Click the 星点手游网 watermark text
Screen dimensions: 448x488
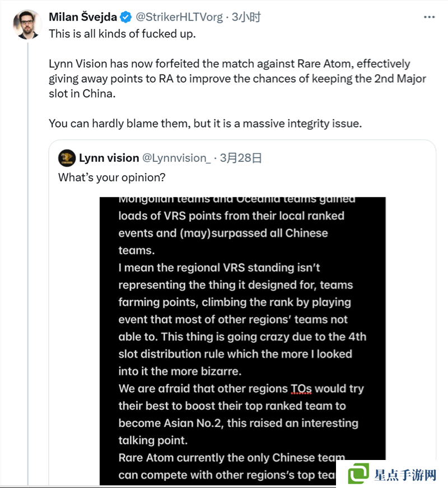coord(405,475)
